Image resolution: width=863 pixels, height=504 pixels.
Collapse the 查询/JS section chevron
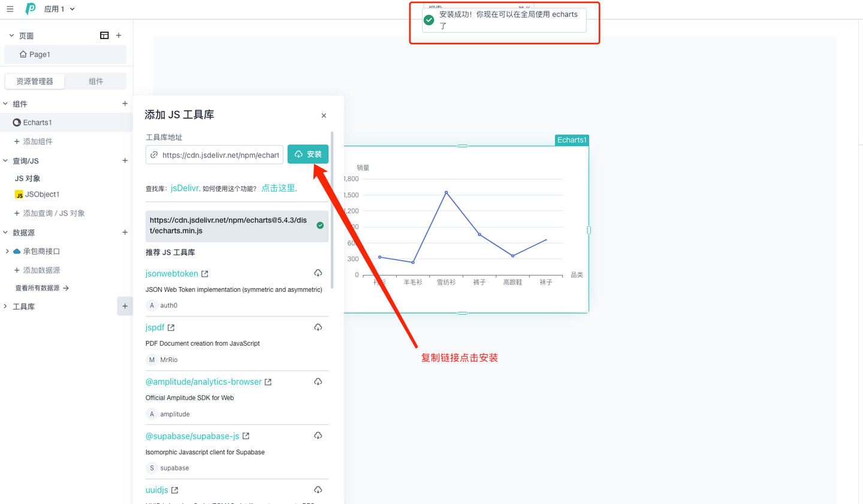pyautogui.click(x=5, y=161)
